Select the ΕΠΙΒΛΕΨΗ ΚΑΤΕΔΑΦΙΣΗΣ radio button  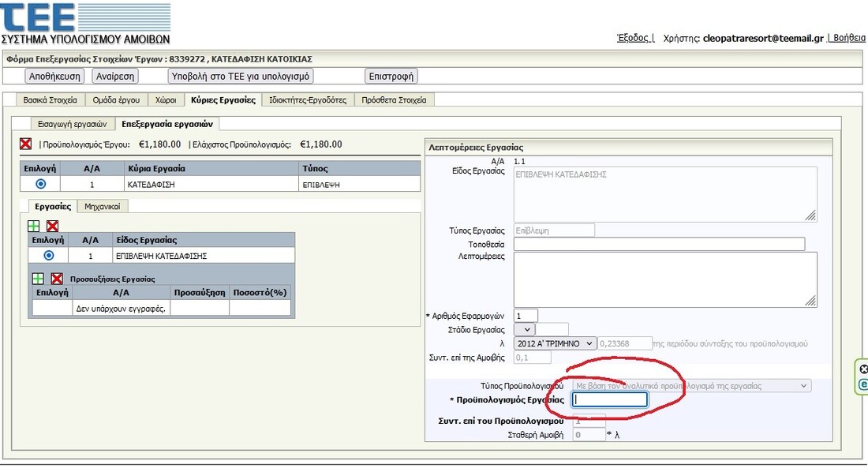[x=49, y=256]
